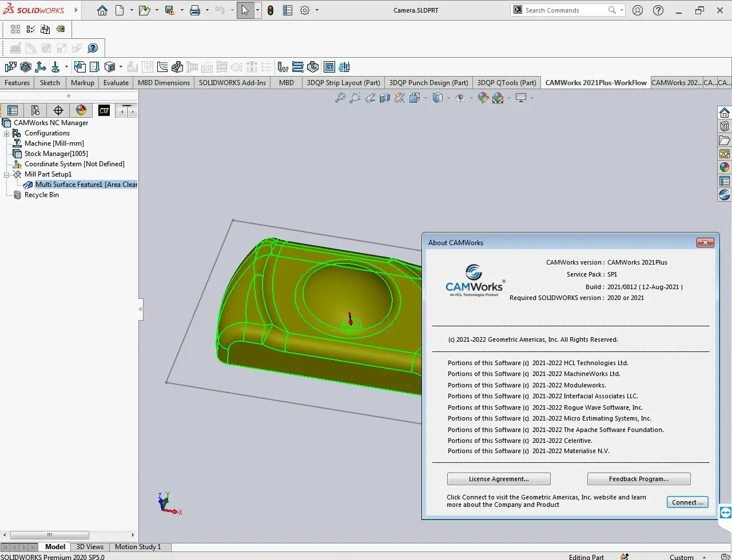The image size is (732, 560).
Task: Click the Zoom to Fit magnifier icon
Action: tap(340, 98)
